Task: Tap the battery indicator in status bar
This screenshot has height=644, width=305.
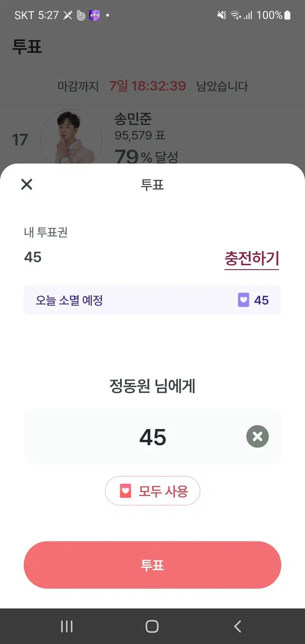Action: 288,15
